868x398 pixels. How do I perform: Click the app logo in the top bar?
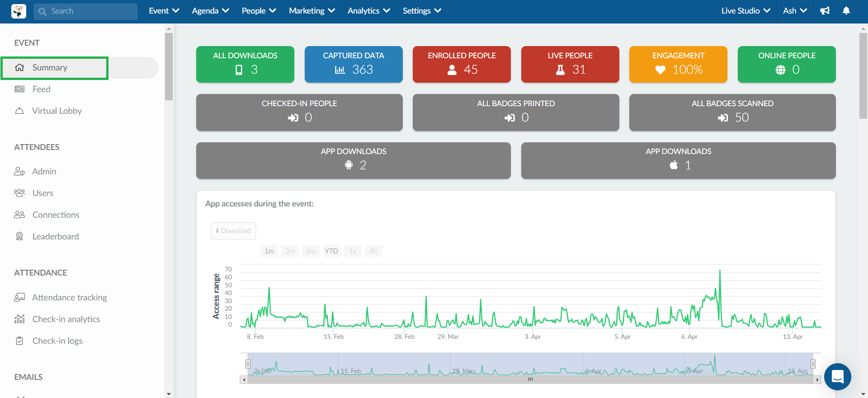tap(19, 11)
